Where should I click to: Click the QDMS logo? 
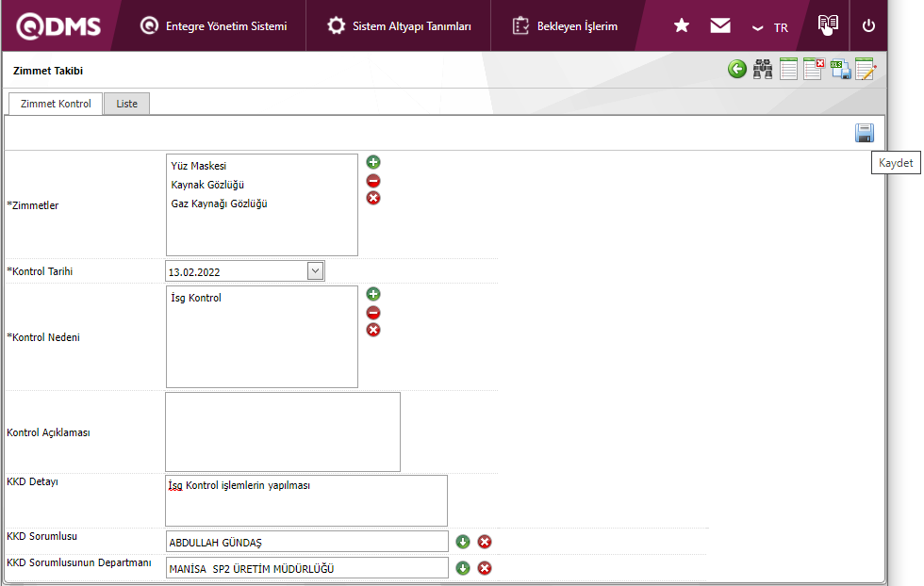coord(58,26)
